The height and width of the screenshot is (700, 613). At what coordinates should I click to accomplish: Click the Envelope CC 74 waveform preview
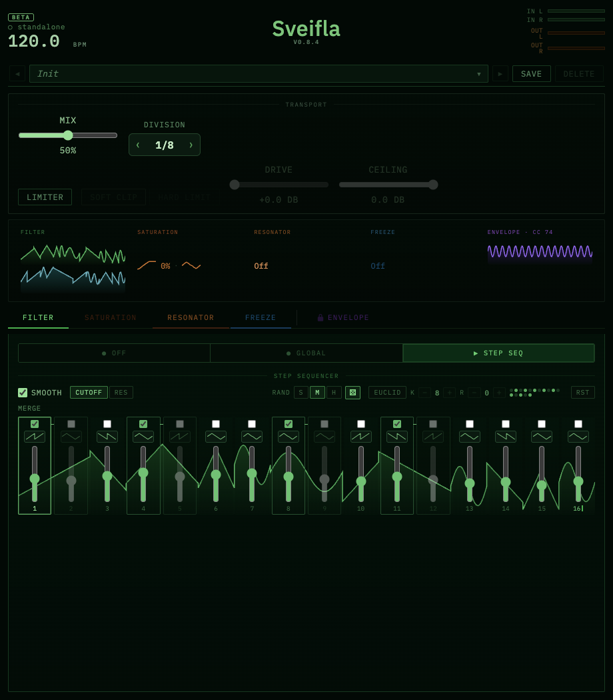(540, 252)
